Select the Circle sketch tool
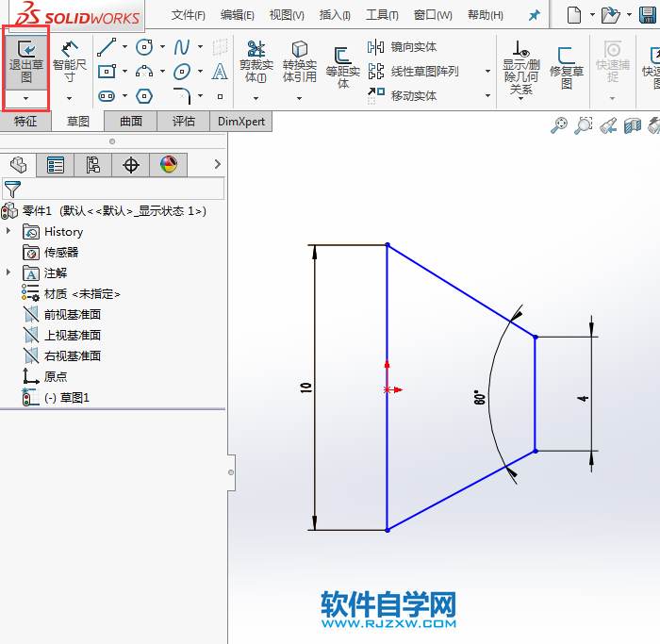660x644 pixels. [x=144, y=47]
